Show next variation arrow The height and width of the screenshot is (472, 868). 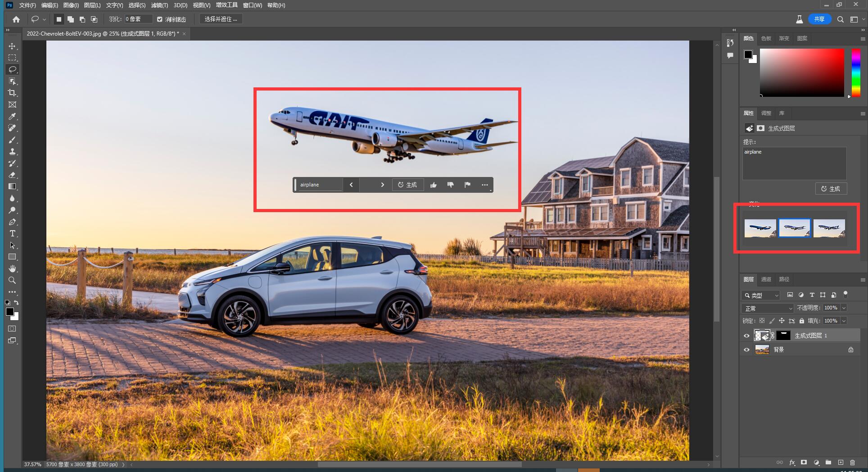[x=382, y=185]
